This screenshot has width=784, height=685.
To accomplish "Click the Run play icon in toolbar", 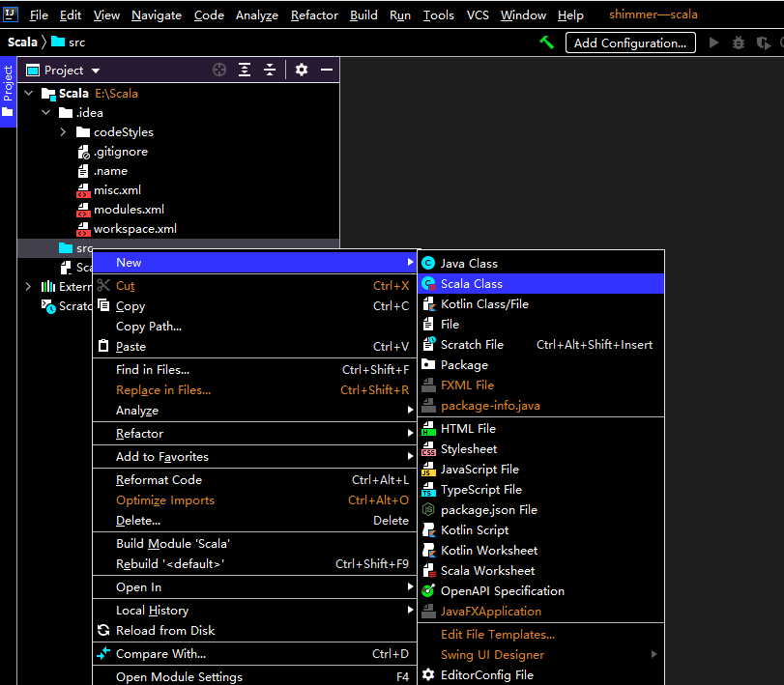I will coord(714,43).
